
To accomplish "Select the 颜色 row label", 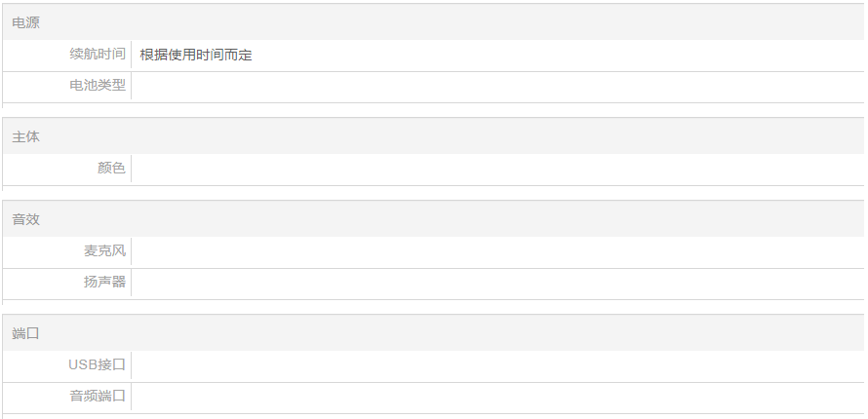I will tap(111, 169).
